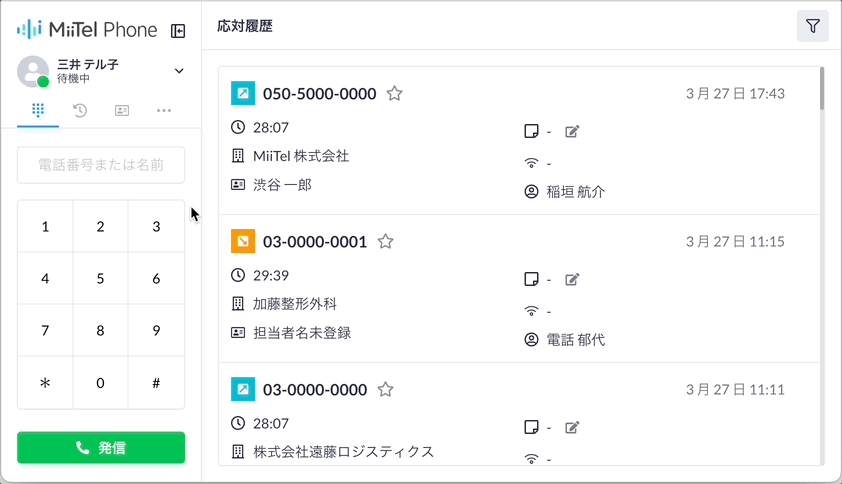Edit the memo for the 03-0000-0000 call
Screen dimensions: 842x484
572,428
